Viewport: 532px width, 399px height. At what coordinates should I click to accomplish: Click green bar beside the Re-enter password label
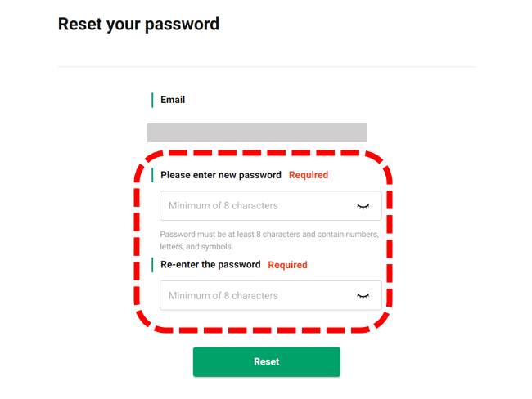point(152,265)
